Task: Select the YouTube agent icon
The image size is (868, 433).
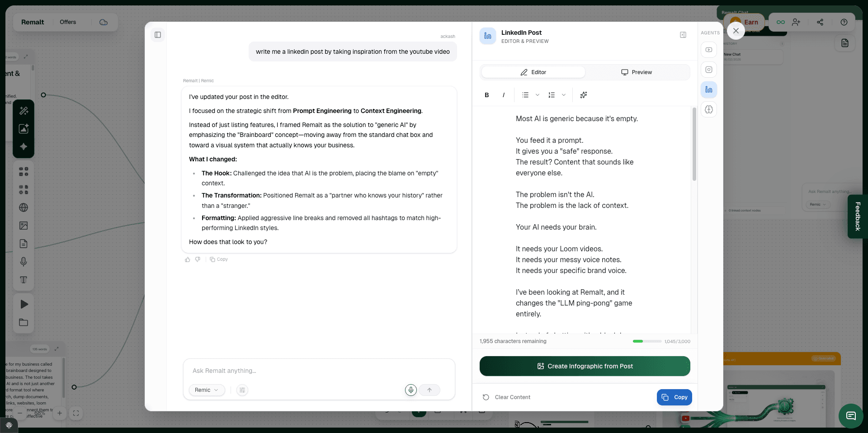Action: 708,50
